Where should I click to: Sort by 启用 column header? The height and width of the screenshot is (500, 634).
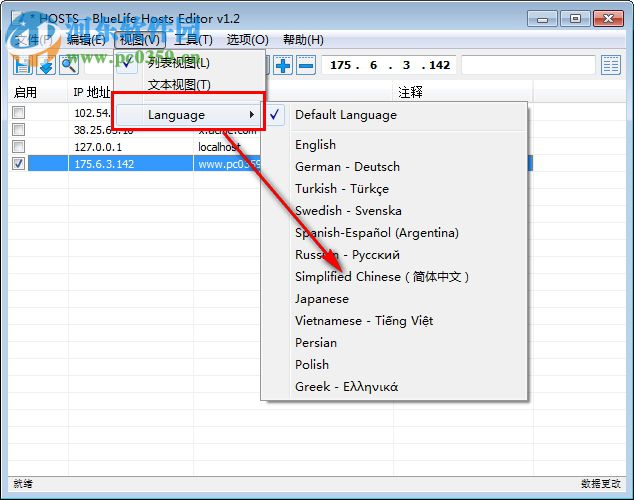(x=38, y=92)
